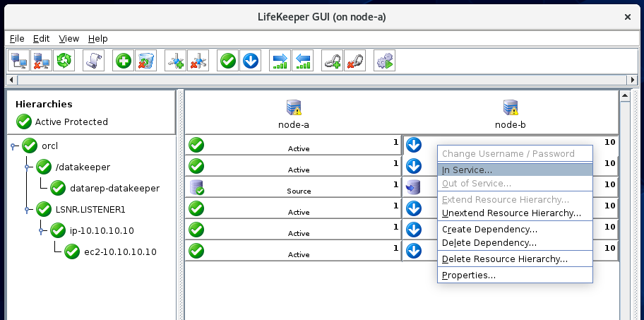Select /datakeeper in the hierarchy tree

pos(83,167)
